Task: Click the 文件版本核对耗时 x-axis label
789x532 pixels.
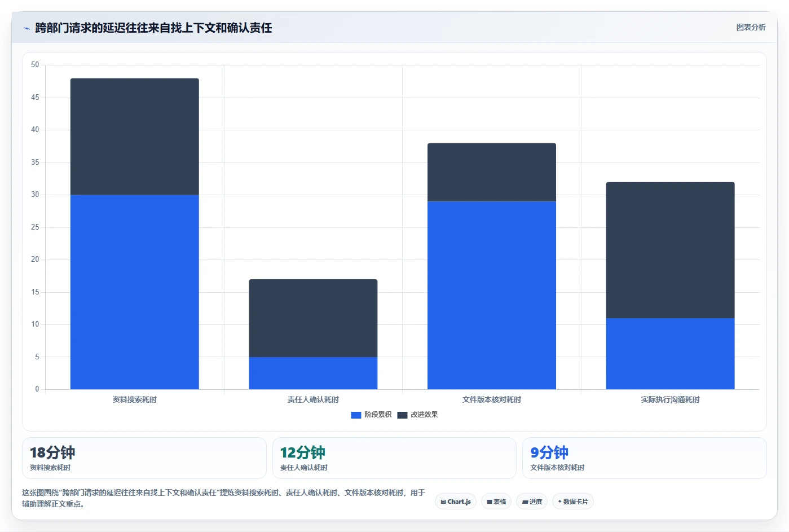Action: tap(492, 399)
